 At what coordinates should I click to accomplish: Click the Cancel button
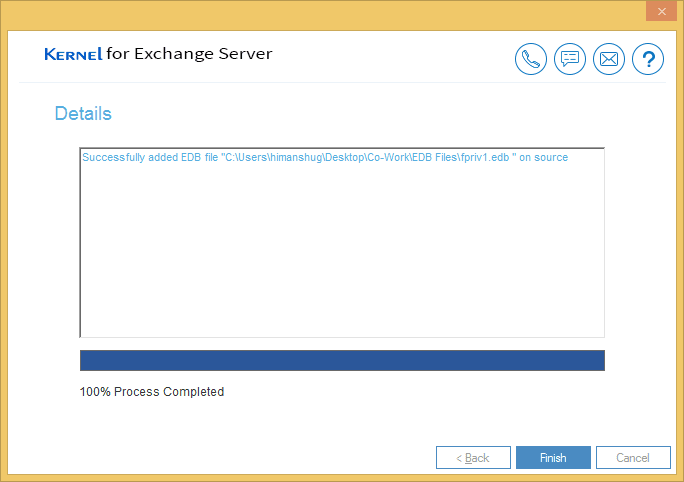coord(633,458)
